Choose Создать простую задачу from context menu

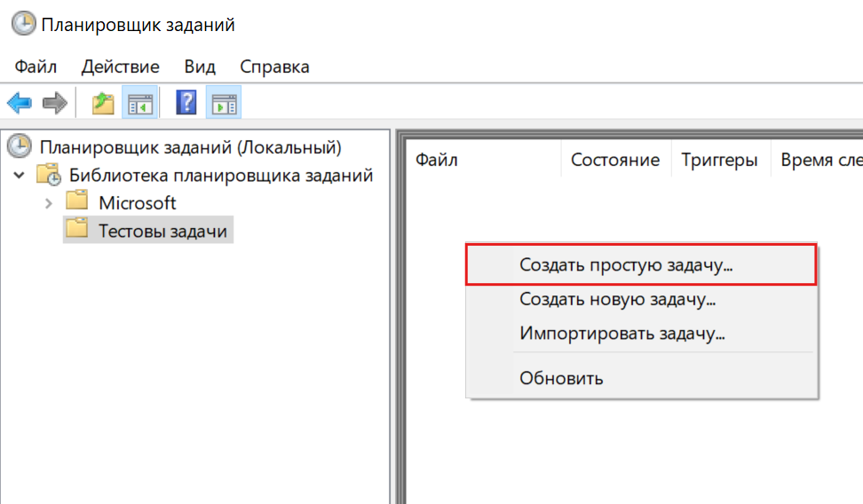pyautogui.click(x=631, y=264)
